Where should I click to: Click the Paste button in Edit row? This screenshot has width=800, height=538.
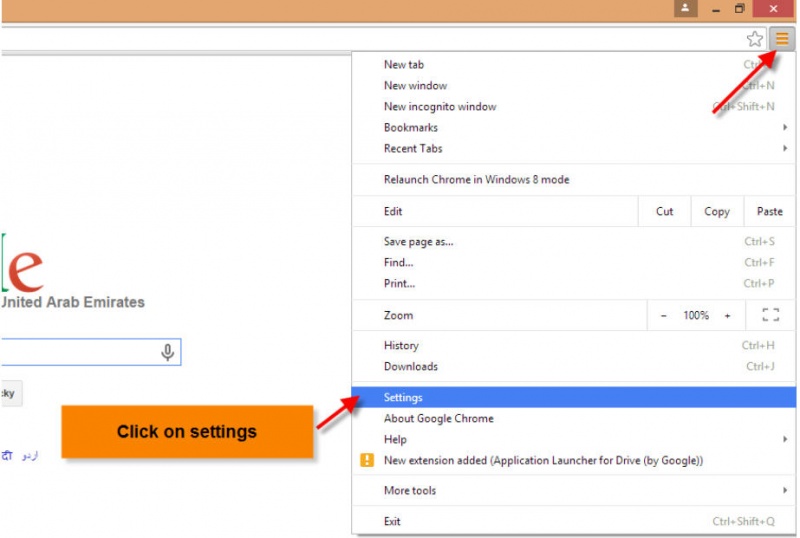(769, 211)
